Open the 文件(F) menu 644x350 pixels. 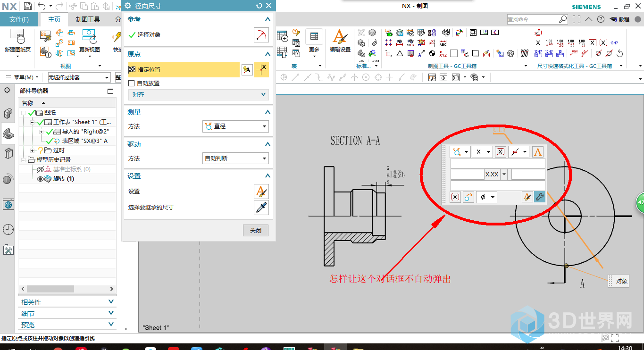click(x=19, y=19)
